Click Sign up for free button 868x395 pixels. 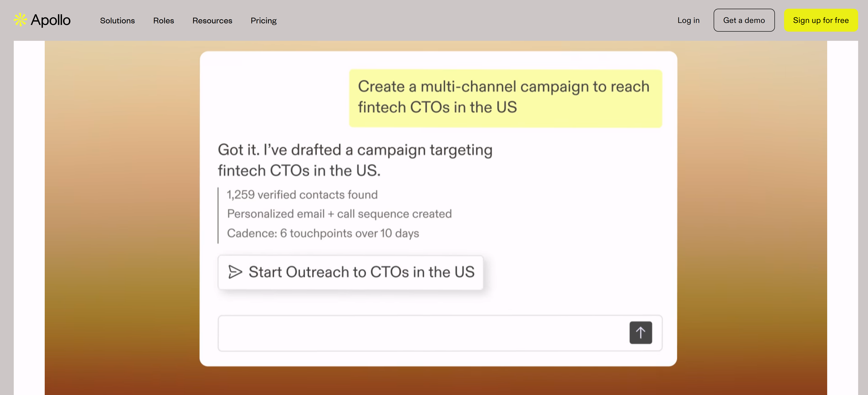pos(821,20)
